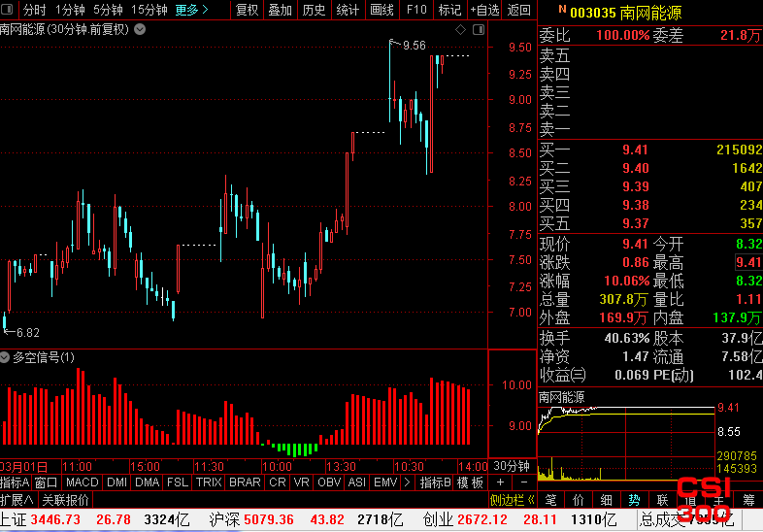This screenshot has width=763, height=532.
Task: Open the 复权 menu
Action: [x=247, y=10]
